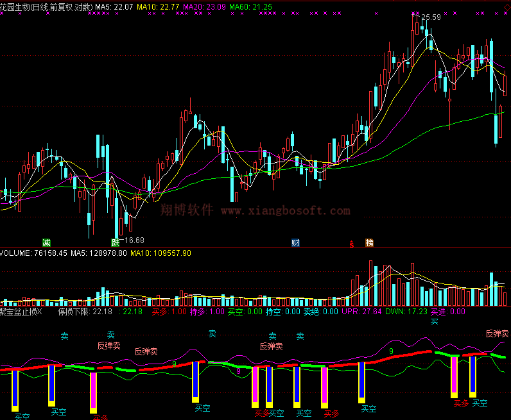The image size is (511, 420).
Task: Click the MA5: 22.07 indicator label
Action: [114, 6]
